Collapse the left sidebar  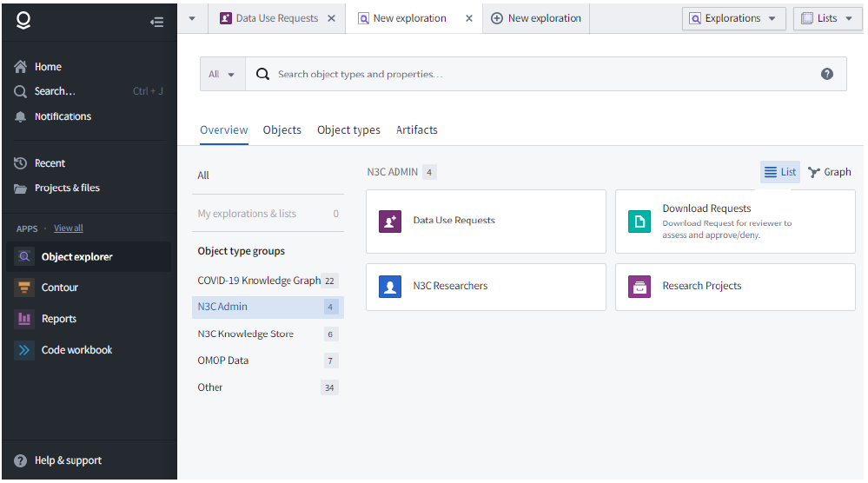pos(156,22)
